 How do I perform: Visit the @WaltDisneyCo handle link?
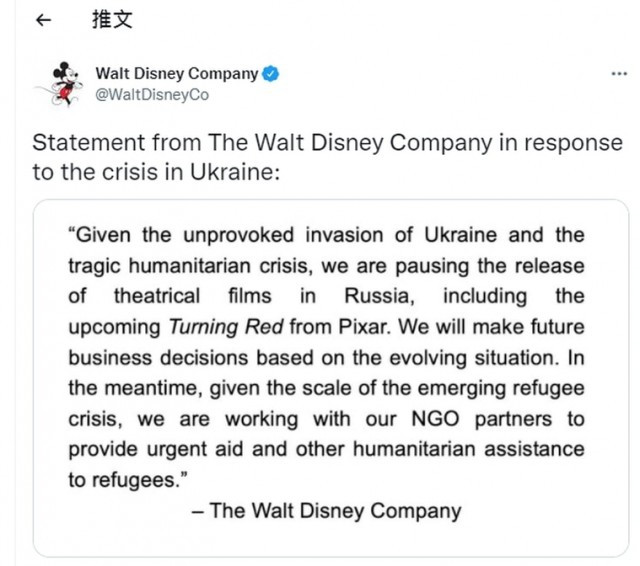152,95
